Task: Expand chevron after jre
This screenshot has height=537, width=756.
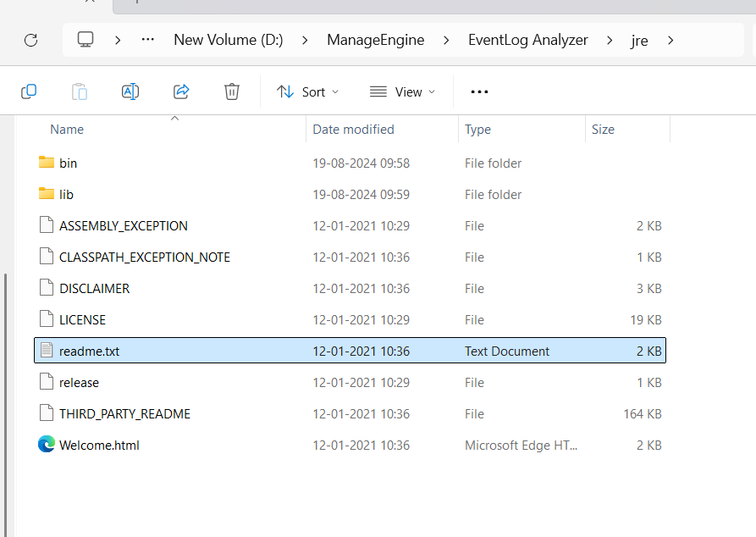Action: pos(670,40)
